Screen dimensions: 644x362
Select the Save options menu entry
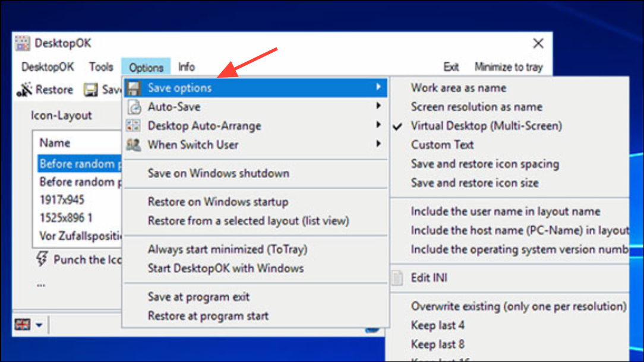[x=255, y=88]
